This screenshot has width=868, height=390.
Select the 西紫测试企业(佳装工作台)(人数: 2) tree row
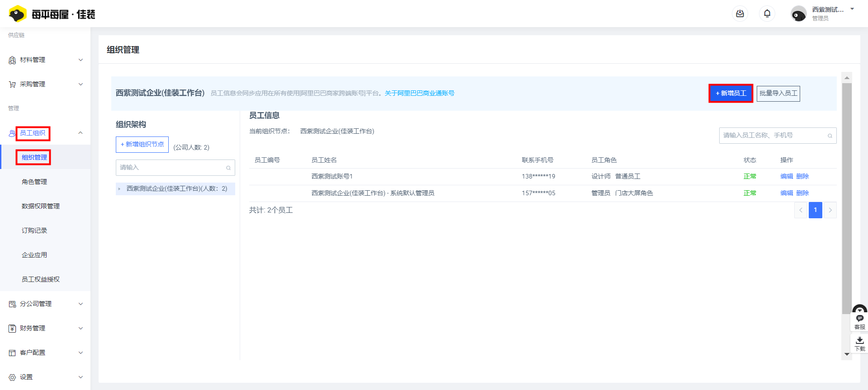[175, 189]
